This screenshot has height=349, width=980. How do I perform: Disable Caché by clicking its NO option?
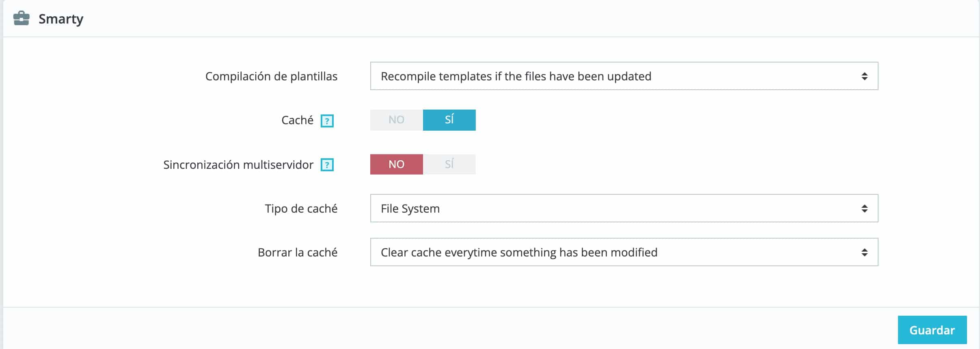point(396,120)
